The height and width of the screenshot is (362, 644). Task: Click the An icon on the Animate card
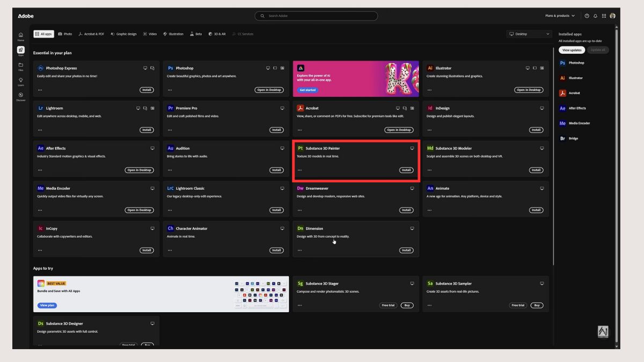click(x=430, y=188)
